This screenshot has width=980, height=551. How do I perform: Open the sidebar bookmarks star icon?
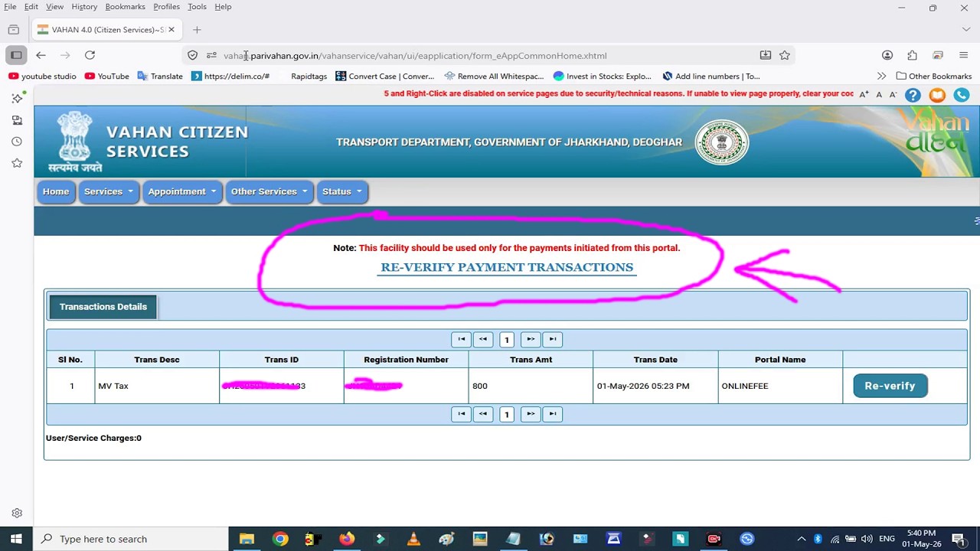(17, 163)
